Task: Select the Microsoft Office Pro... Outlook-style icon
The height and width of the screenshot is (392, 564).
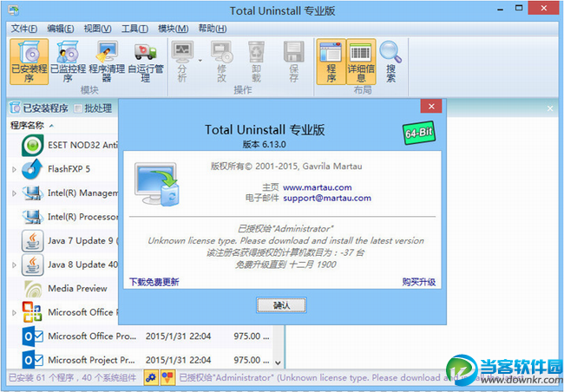Action: coord(32,336)
